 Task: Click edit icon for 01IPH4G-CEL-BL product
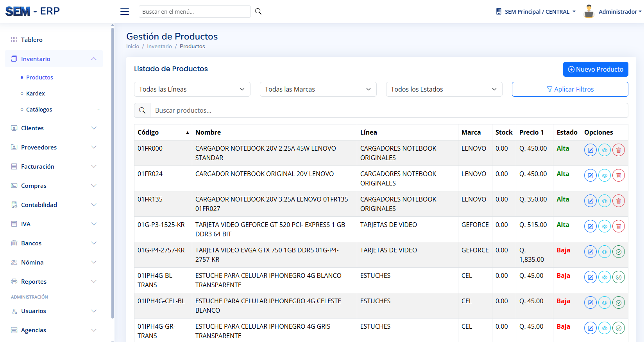pyautogui.click(x=590, y=302)
